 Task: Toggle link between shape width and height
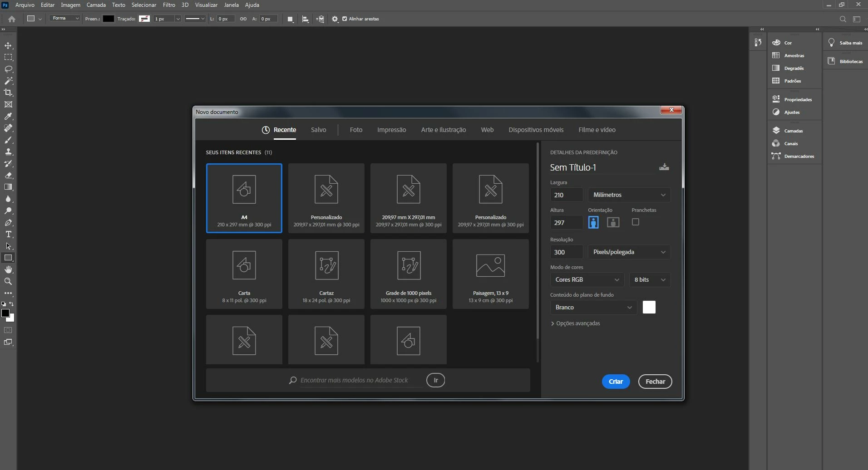tap(243, 19)
